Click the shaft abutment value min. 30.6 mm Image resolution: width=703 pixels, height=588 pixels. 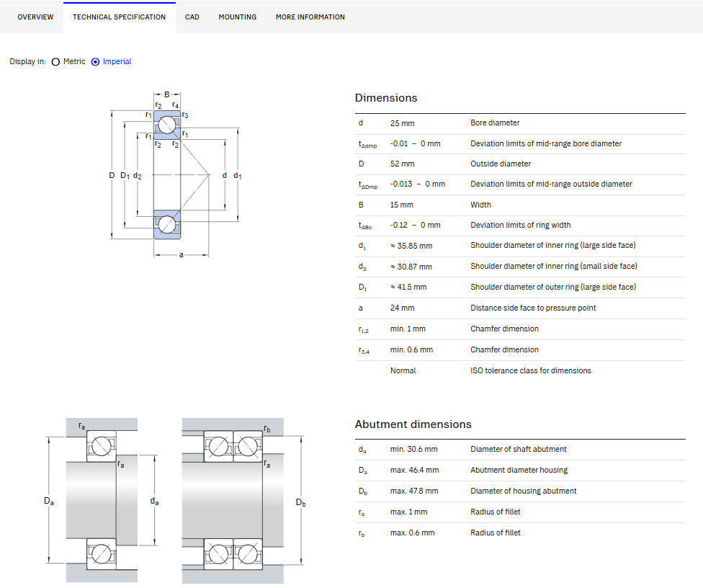pyautogui.click(x=414, y=450)
